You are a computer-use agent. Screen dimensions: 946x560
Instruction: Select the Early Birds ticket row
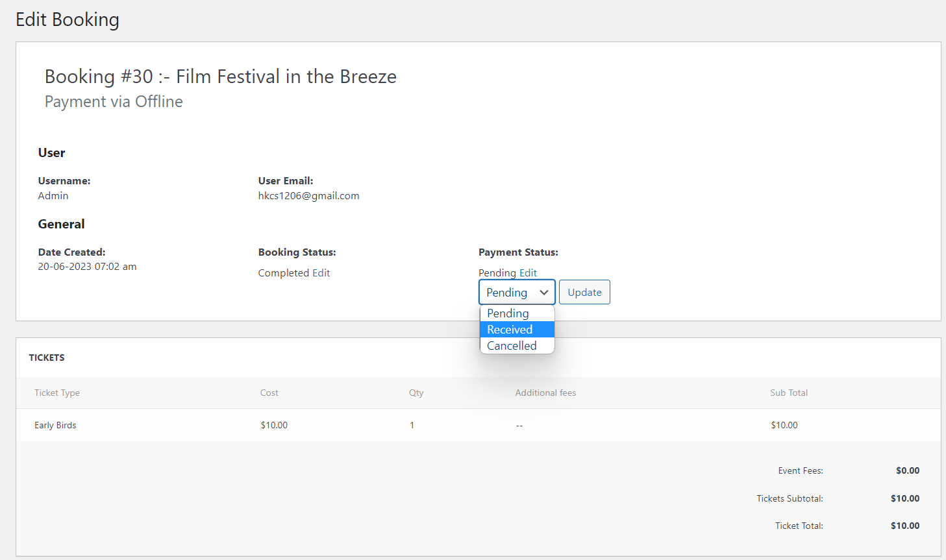click(55, 425)
